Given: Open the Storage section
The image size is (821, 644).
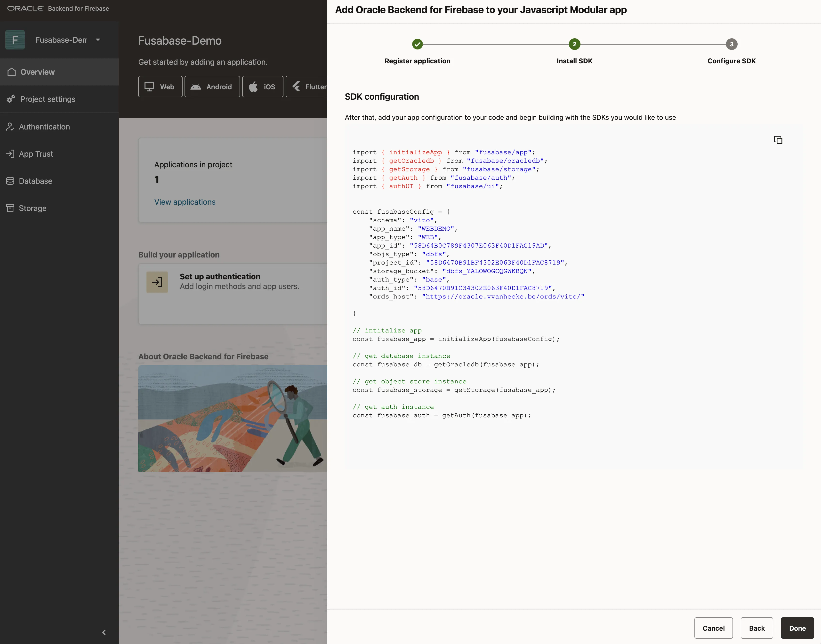Looking at the screenshot, I should click(x=59, y=208).
